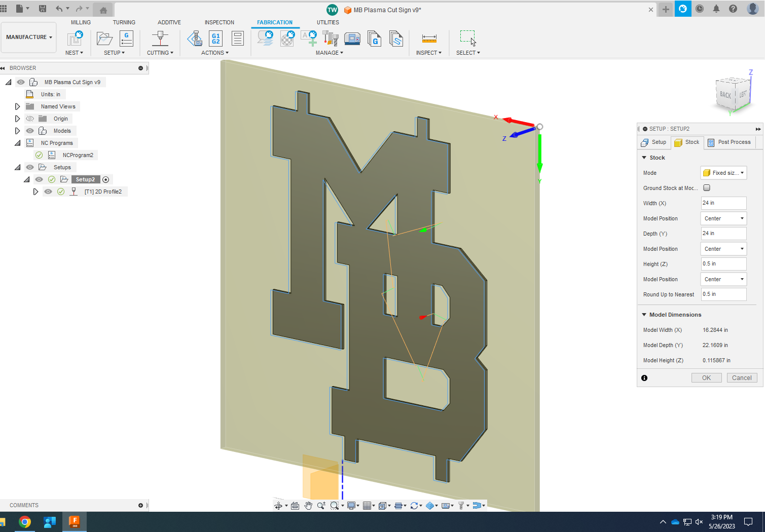Open the Post Process tool in Actions
Viewport: 765px width, 532px height.
click(x=215, y=40)
